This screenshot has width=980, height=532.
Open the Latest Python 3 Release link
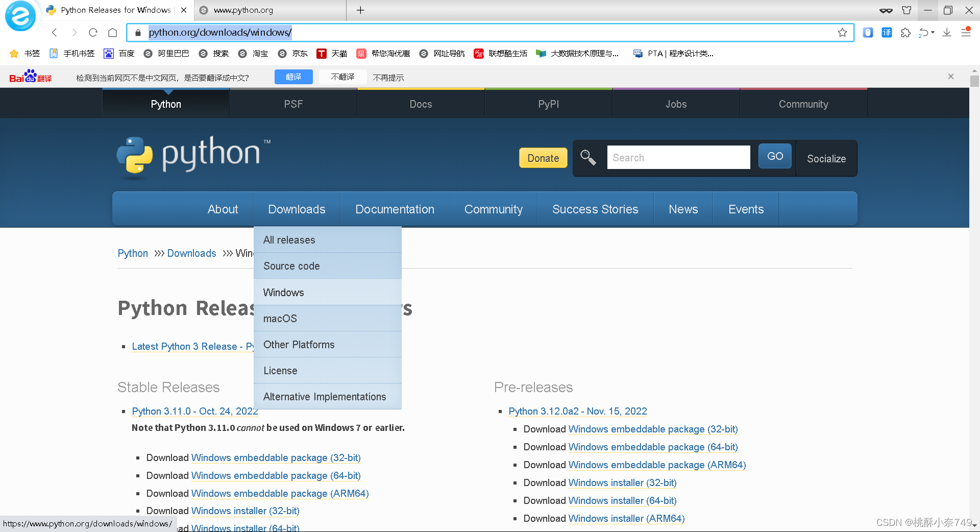193,347
